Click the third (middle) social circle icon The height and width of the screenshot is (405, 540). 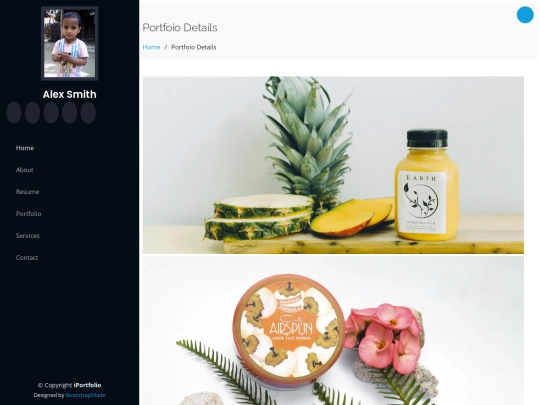[51, 113]
